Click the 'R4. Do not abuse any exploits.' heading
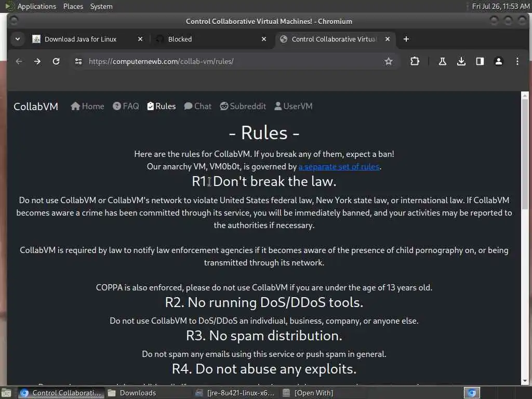 (264, 369)
